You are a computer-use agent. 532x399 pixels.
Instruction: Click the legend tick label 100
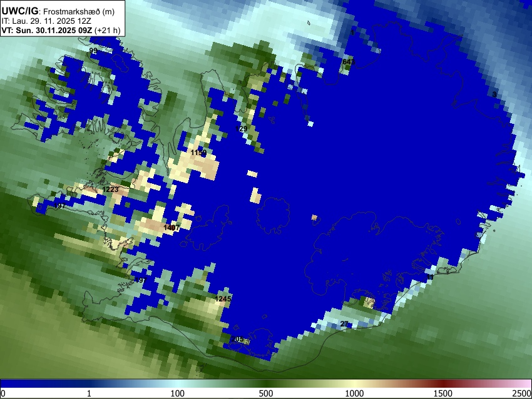tap(178, 393)
